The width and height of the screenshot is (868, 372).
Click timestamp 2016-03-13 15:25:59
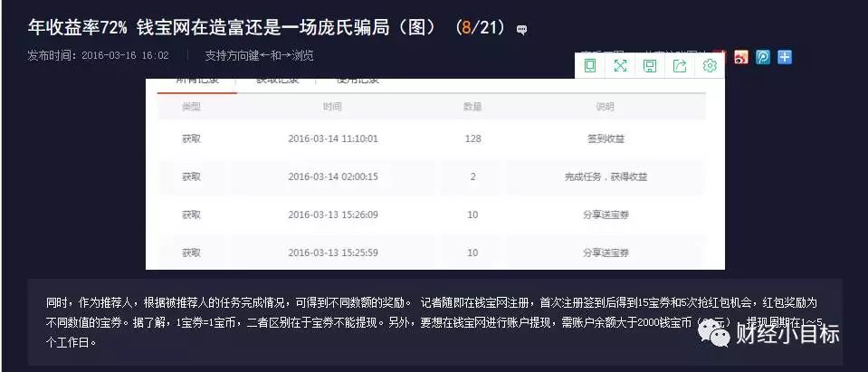333,253
